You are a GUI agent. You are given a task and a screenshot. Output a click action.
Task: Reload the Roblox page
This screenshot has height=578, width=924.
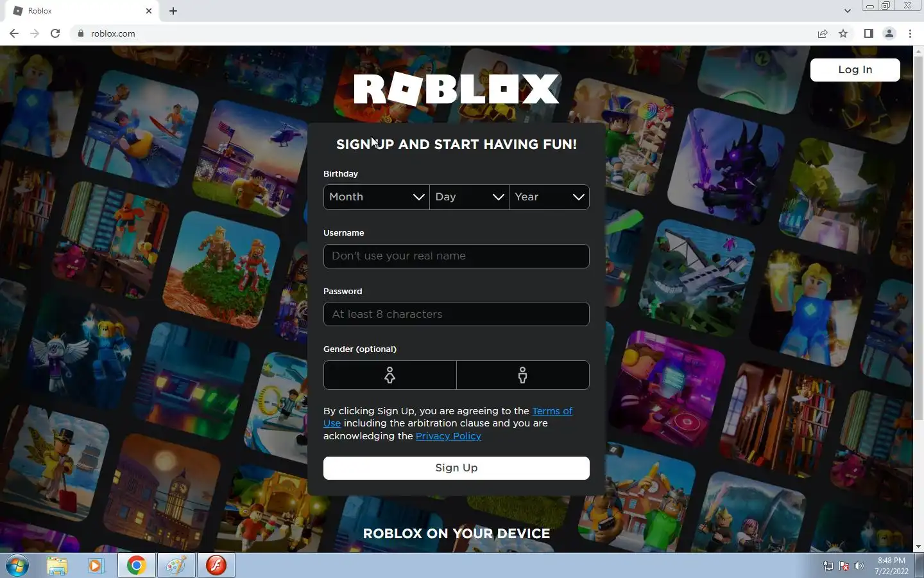(55, 33)
